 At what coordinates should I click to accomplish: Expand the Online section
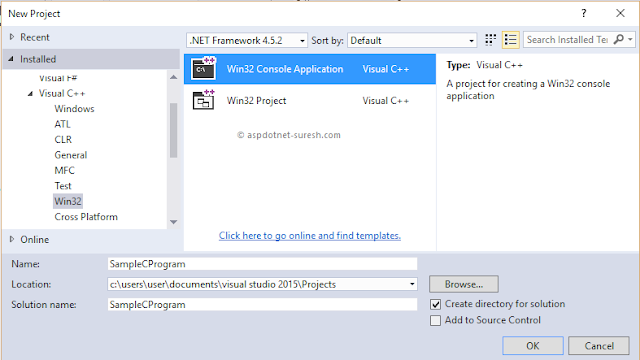tap(12, 239)
